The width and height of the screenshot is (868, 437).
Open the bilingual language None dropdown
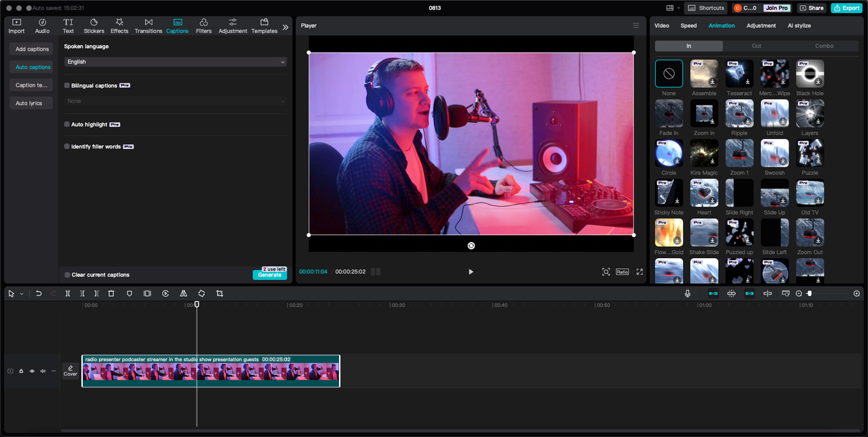pos(176,101)
